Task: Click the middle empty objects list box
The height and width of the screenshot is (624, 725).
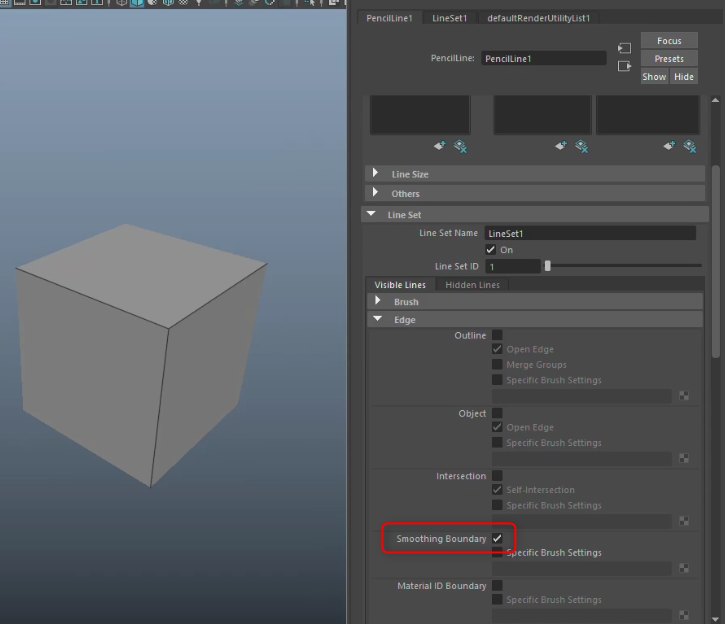Action: [542, 115]
